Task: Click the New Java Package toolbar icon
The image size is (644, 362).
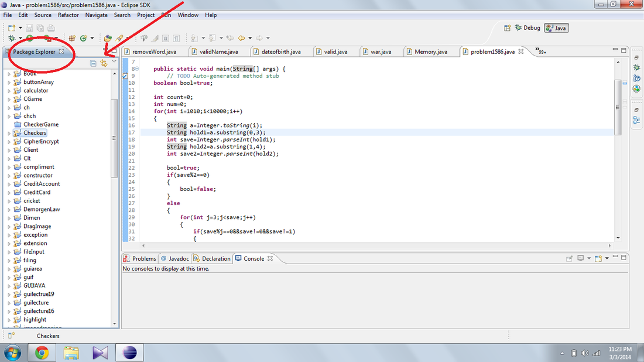Action: [72, 39]
